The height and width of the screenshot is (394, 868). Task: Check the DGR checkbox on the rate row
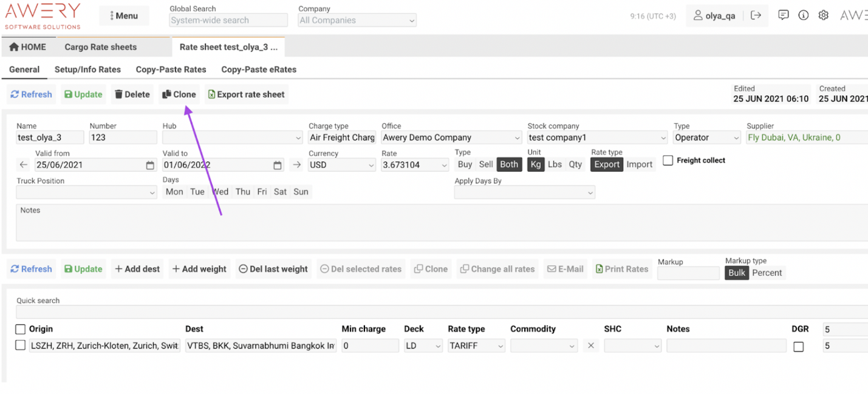(x=799, y=346)
